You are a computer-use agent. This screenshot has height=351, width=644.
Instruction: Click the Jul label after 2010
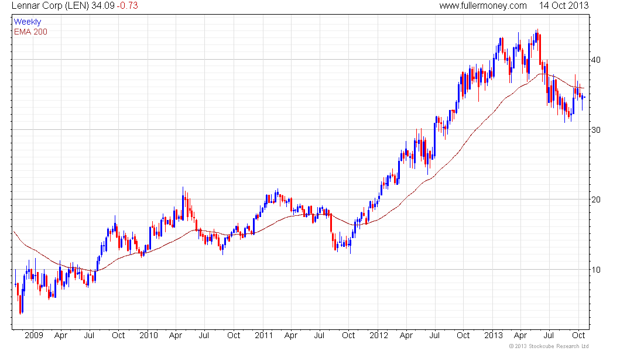[x=204, y=335]
